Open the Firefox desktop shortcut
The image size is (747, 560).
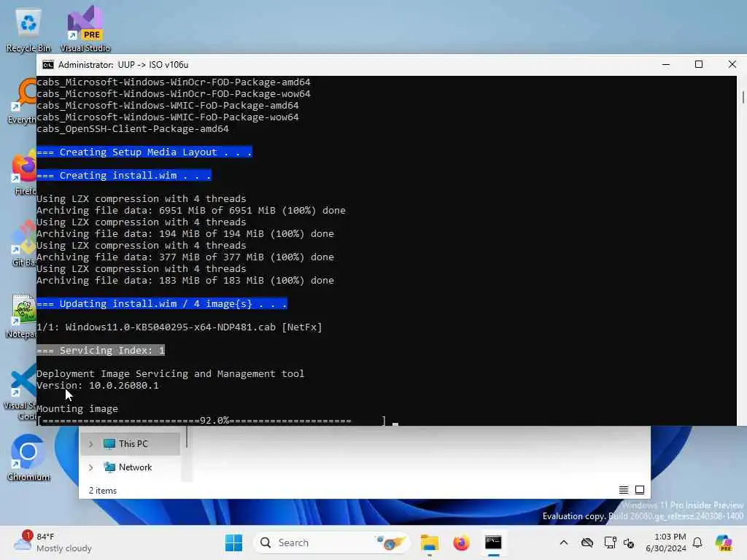pos(24,173)
